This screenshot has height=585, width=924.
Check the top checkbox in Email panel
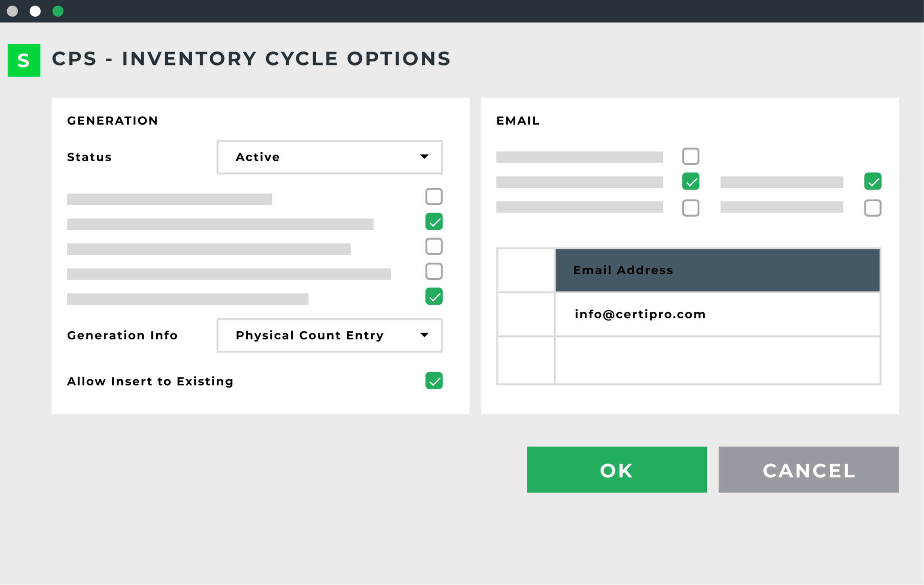pos(691,156)
